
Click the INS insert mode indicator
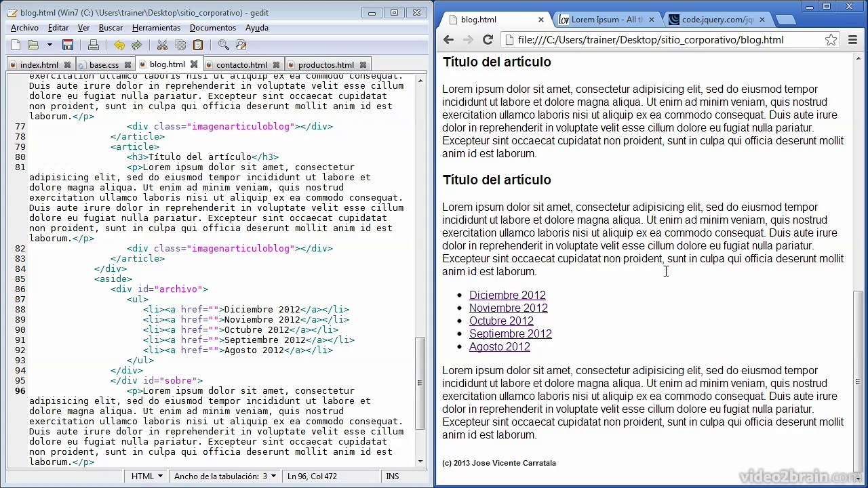(393, 476)
